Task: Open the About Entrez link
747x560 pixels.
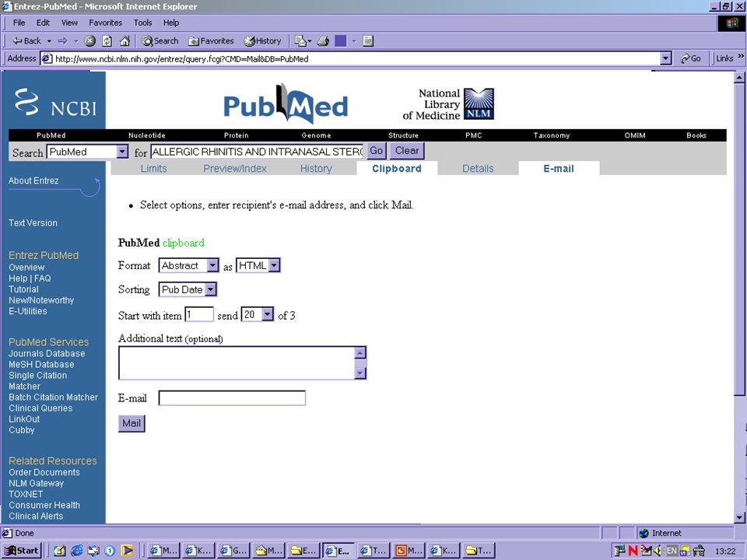Action: (x=33, y=180)
